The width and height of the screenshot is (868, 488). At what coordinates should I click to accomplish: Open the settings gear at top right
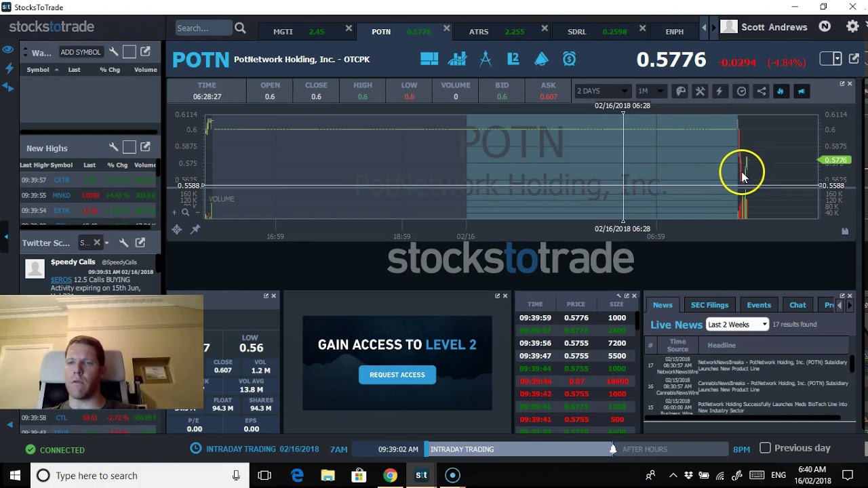[852, 26]
